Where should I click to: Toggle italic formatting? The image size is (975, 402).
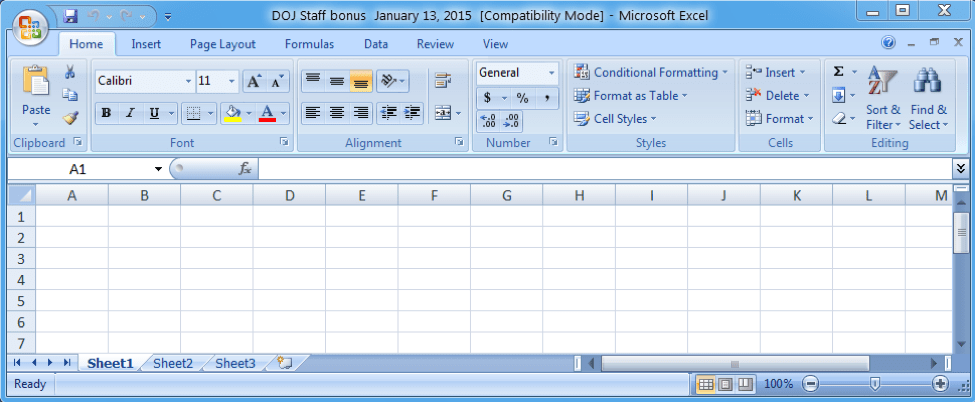tap(130, 113)
